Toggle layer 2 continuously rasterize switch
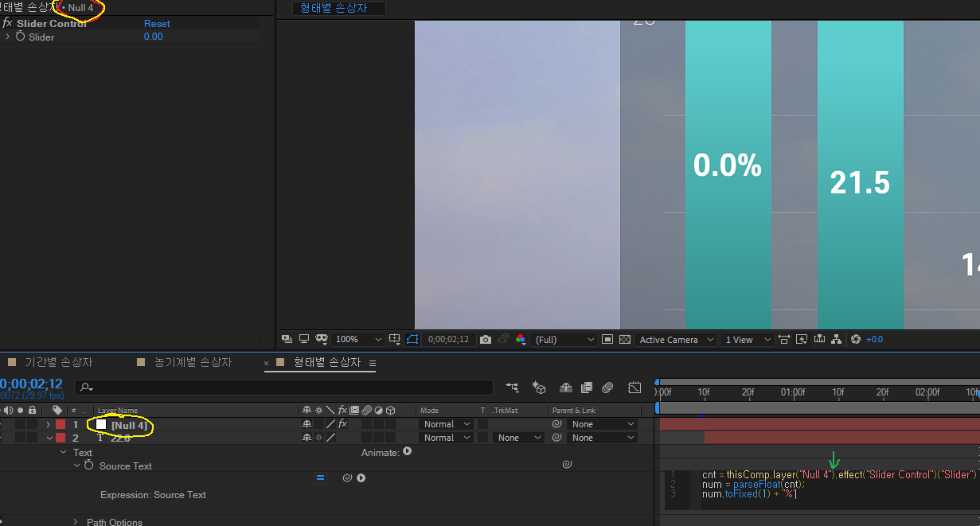This screenshot has height=526, width=980. [x=318, y=438]
